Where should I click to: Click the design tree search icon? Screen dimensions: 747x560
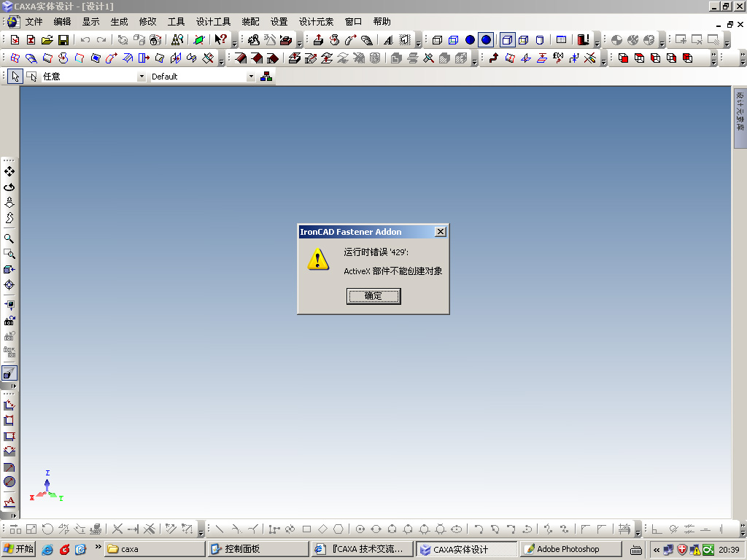(x=177, y=40)
